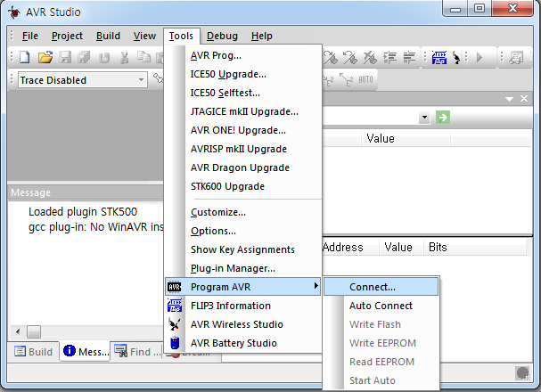Screen dimensions: 541x392
Task: Switch to the Find output tab
Action: tap(137, 351)
